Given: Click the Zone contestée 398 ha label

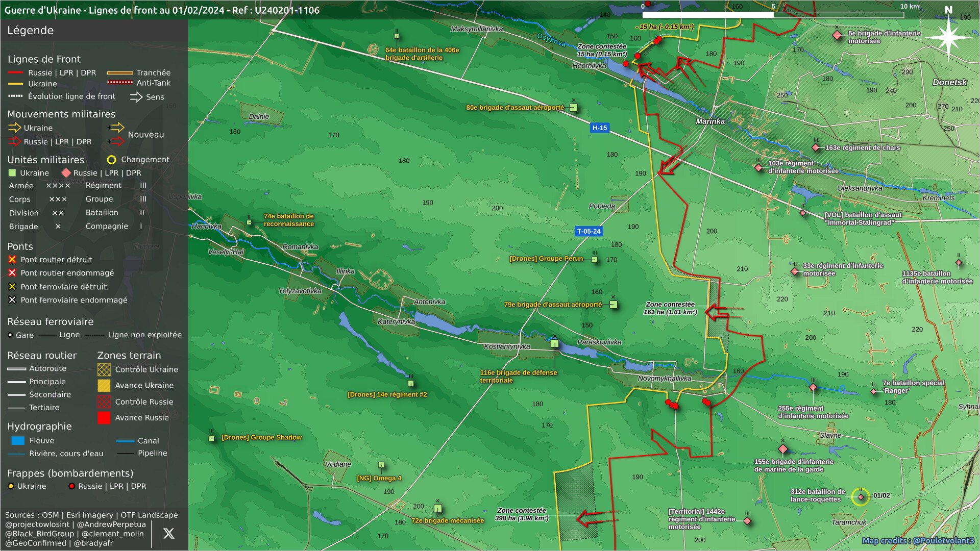Looking at the screenshot, I should [522, 514].
